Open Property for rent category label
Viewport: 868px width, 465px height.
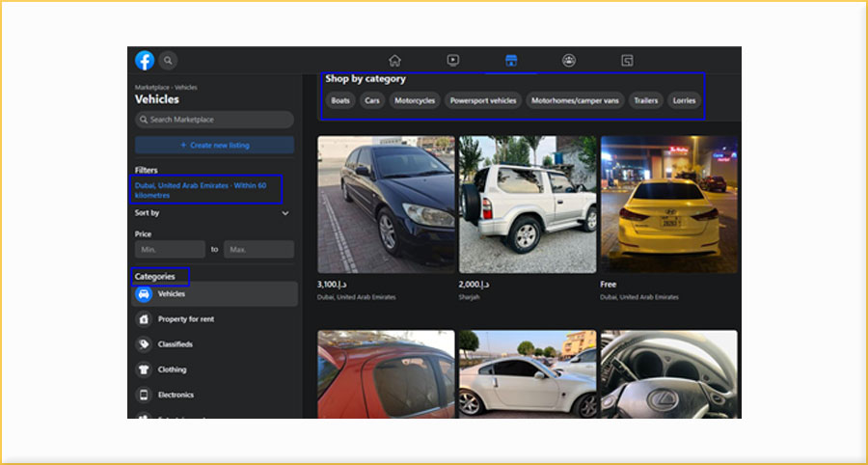click(186, 319)
